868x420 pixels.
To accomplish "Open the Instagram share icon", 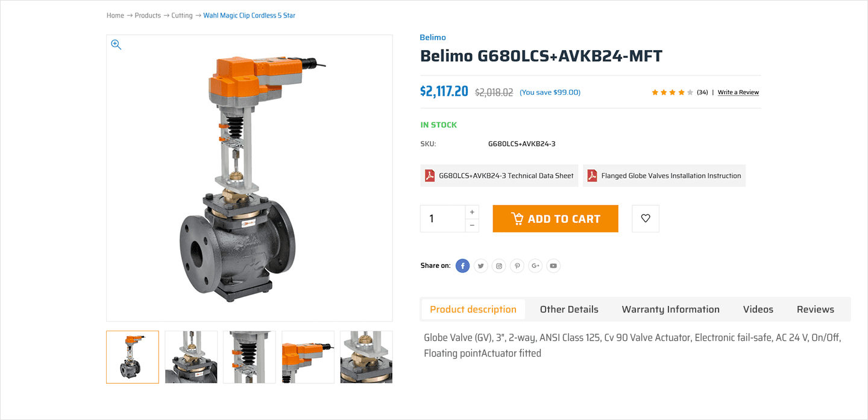I will (x=498, y=266).
